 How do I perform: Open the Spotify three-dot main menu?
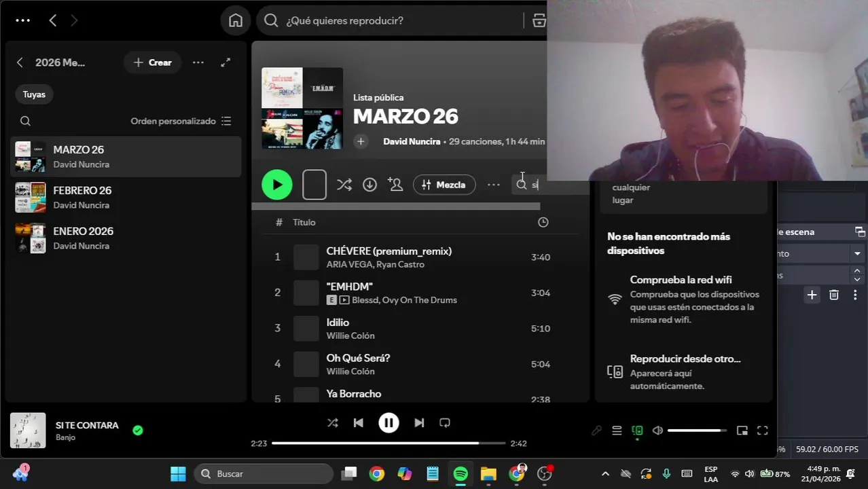[22, 20]
